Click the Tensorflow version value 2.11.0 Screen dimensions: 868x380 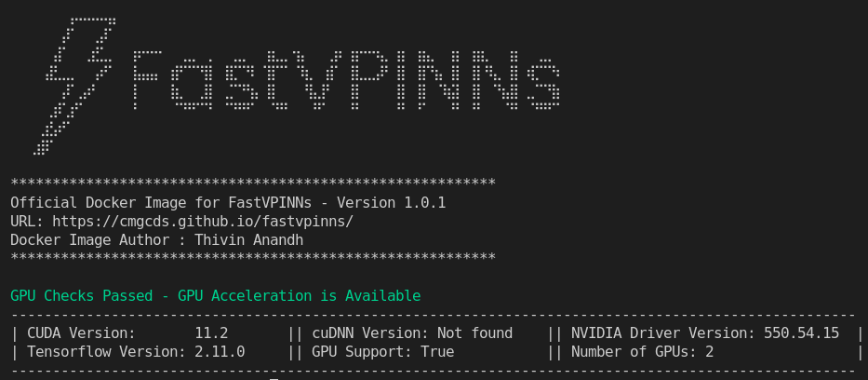point(220,352)
